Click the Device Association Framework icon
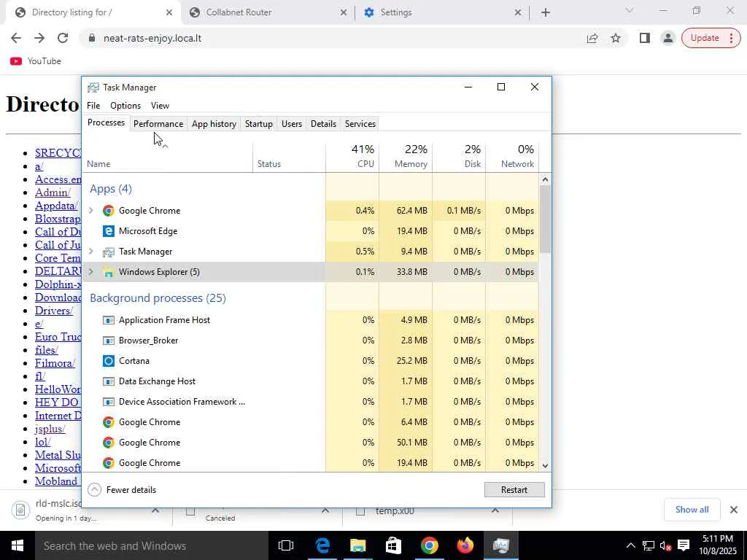747x560 pixels. pos(109,402)
